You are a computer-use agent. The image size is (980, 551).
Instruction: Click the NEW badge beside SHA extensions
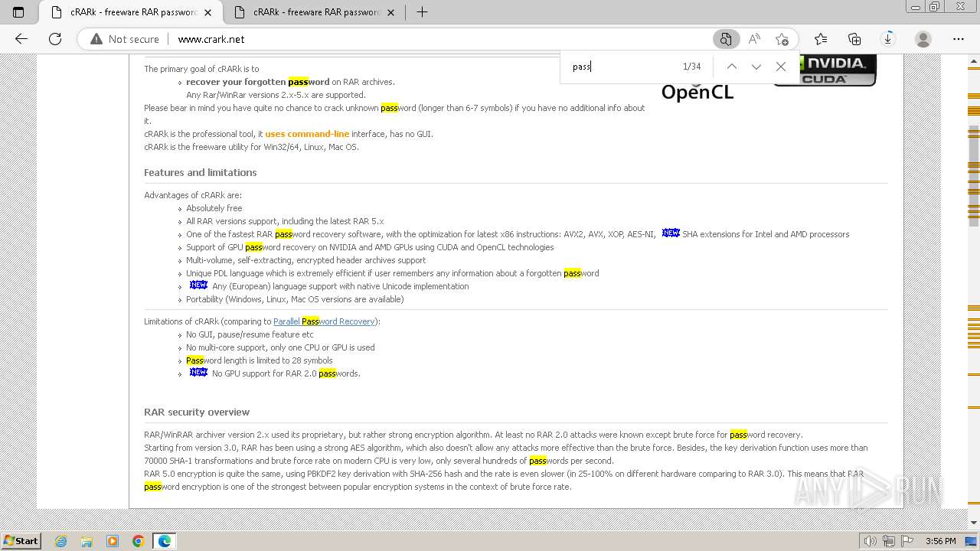tap(671, 233)
